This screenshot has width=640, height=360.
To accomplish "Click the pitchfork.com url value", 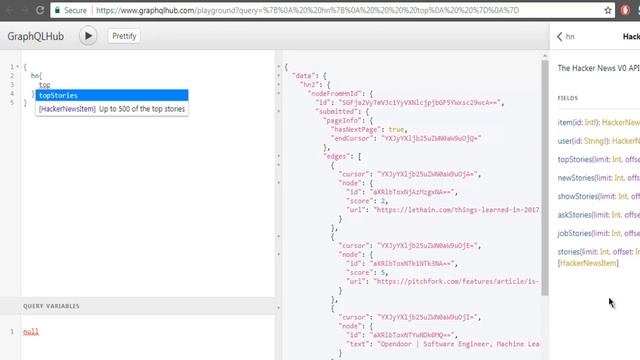I will coord(457,281).
